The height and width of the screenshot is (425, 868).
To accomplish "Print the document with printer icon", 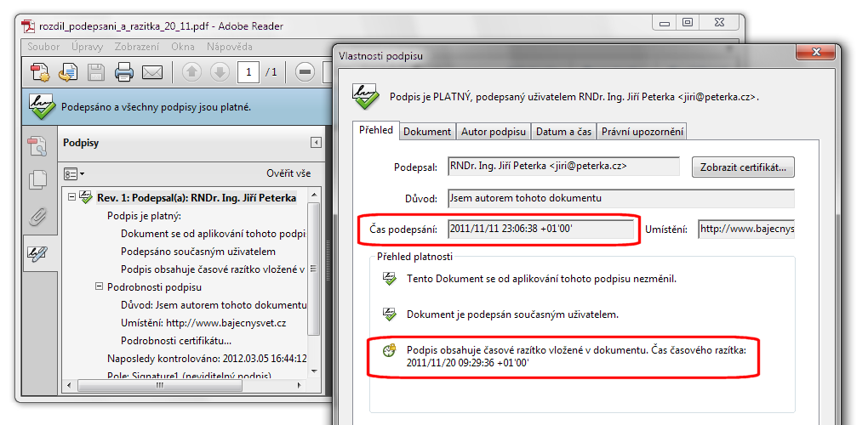I will click(124, 72).
